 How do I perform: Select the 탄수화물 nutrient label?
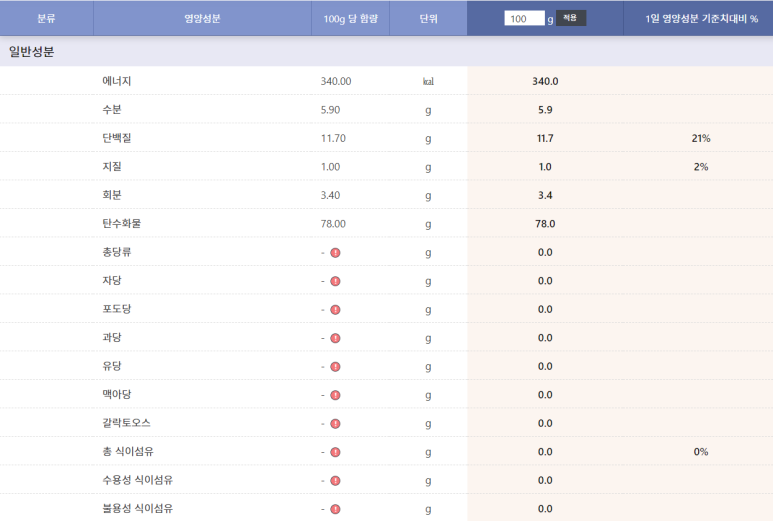[122, 223]
